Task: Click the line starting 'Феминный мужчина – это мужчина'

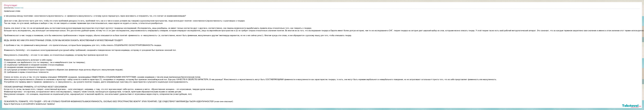Action: [93, 92]
